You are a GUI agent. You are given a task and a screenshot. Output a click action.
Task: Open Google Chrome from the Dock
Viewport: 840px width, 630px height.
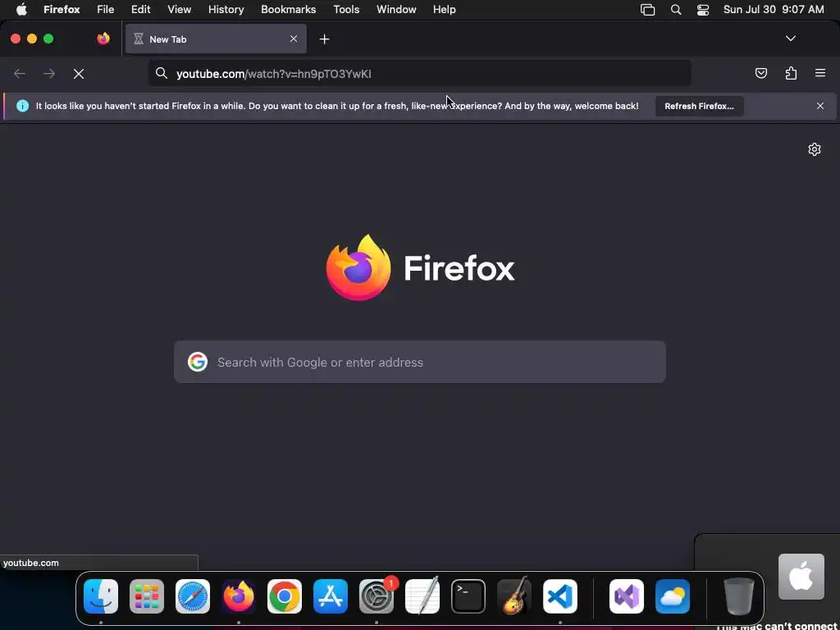(285, 596)
